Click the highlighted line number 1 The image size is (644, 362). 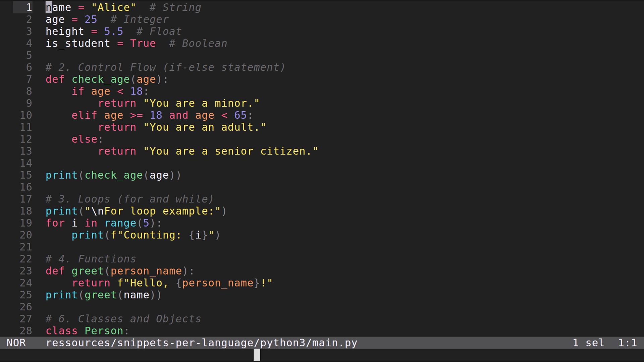(x=29, y=7)
